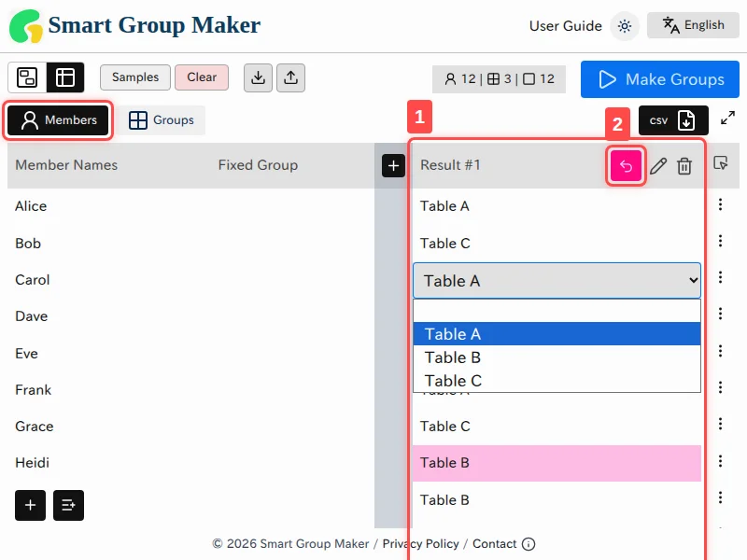The height and width of the screenshot is (560, 747).
Task: Open the Contact link
Action: [495, 544]
